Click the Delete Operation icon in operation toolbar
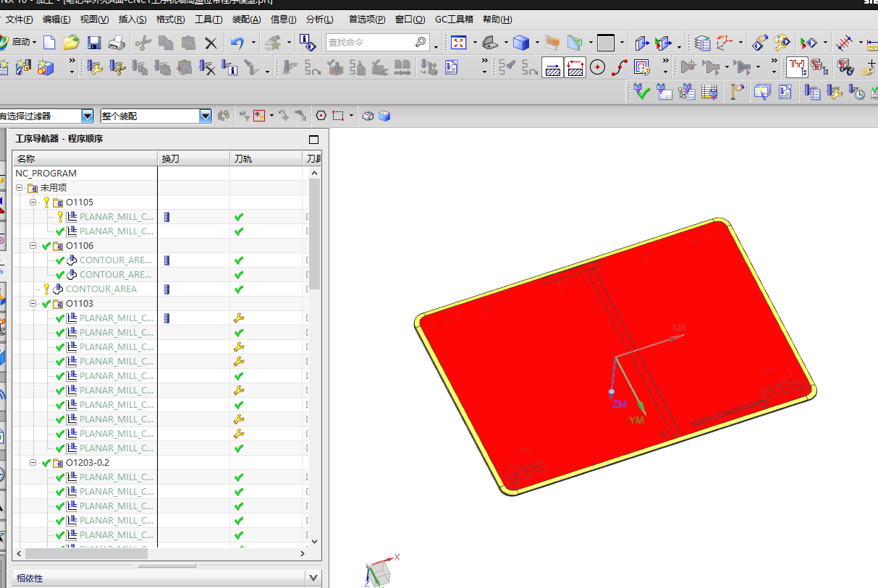Screen dimensions: 878x588 click(208, 68)
